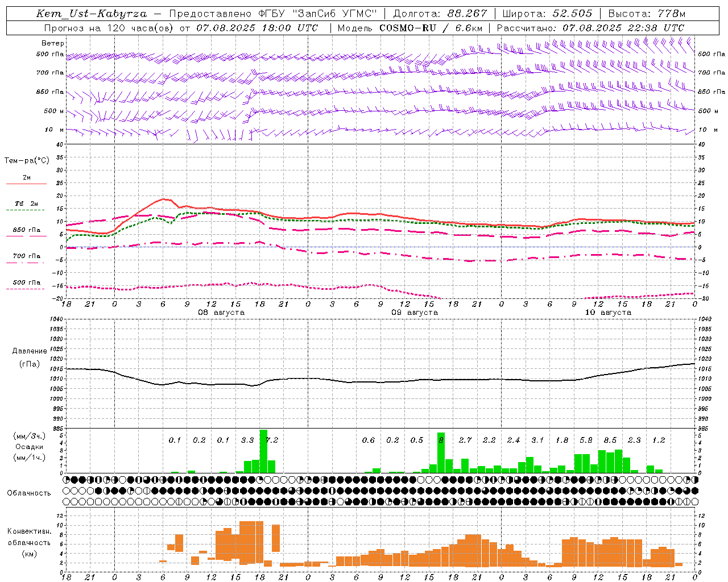Click the "Конвективн." convective cloud label
The width and height of the screenshot is (728, 582).
pos(29,531)
